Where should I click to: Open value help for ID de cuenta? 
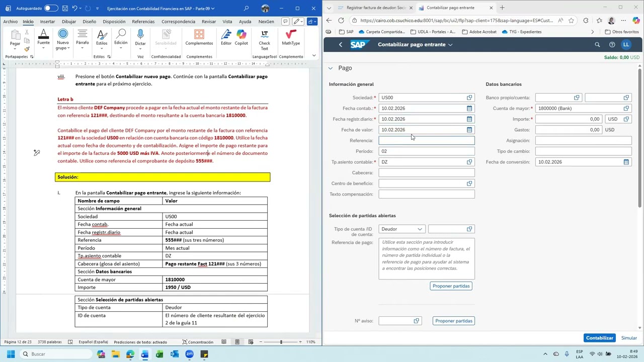coord(469,229)
